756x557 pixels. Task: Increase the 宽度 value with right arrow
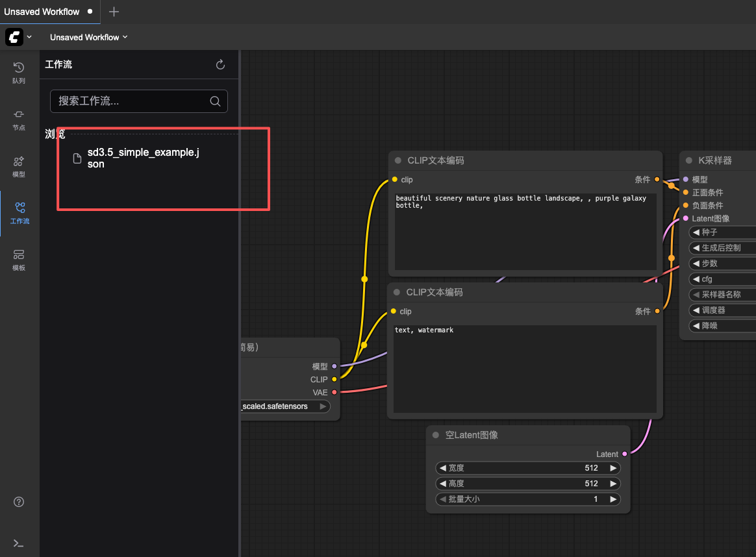point(612,468)
